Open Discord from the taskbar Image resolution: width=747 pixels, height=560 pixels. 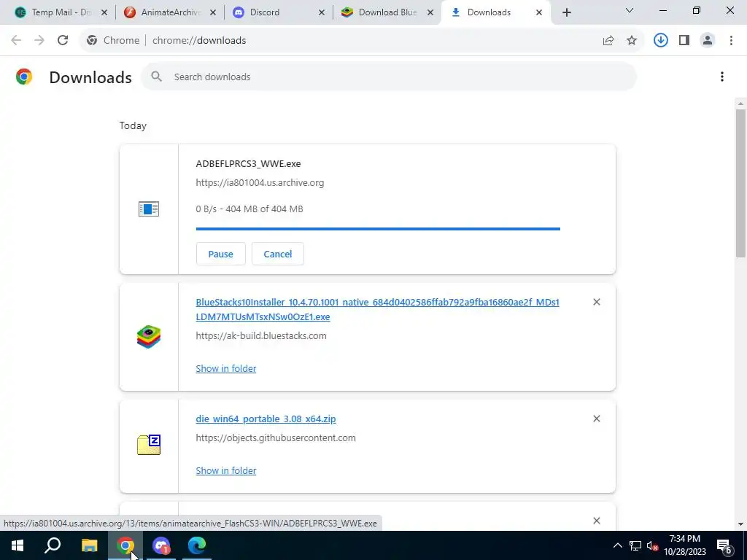[x=161, y=545]
